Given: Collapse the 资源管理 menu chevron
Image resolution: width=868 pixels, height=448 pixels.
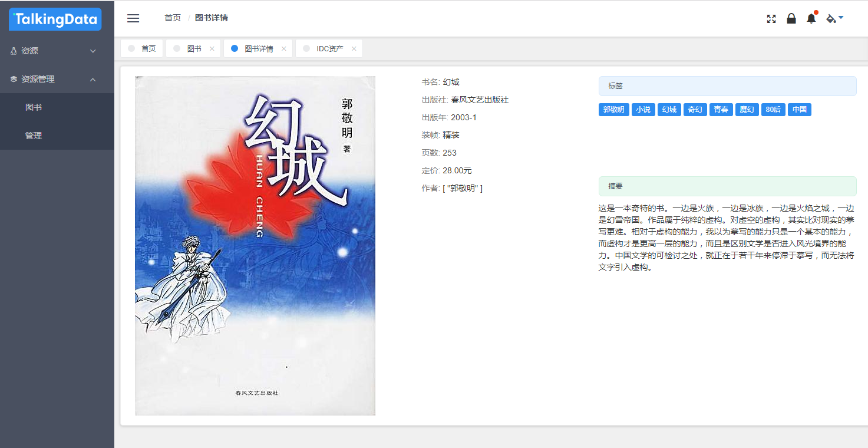Looking at the screenshot, I should pyautogui.click(x=93, y=80).
